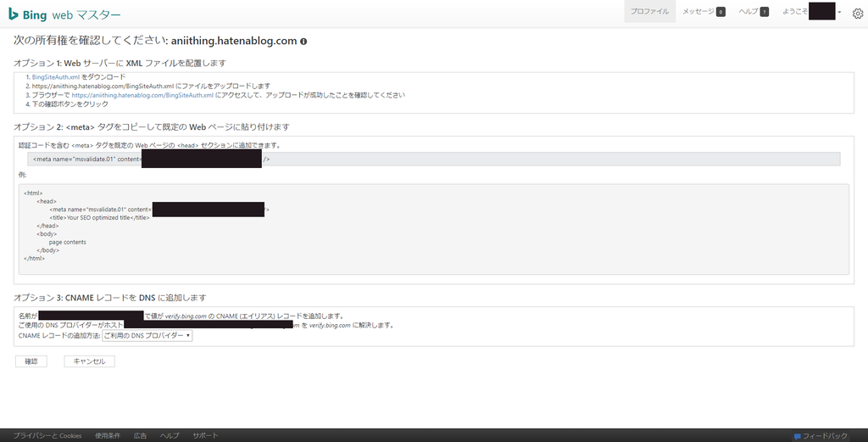Expand the ようこそ account dropdown arrow
The height and width of the screenshot is (442, 868).
(x=840, y=12)
